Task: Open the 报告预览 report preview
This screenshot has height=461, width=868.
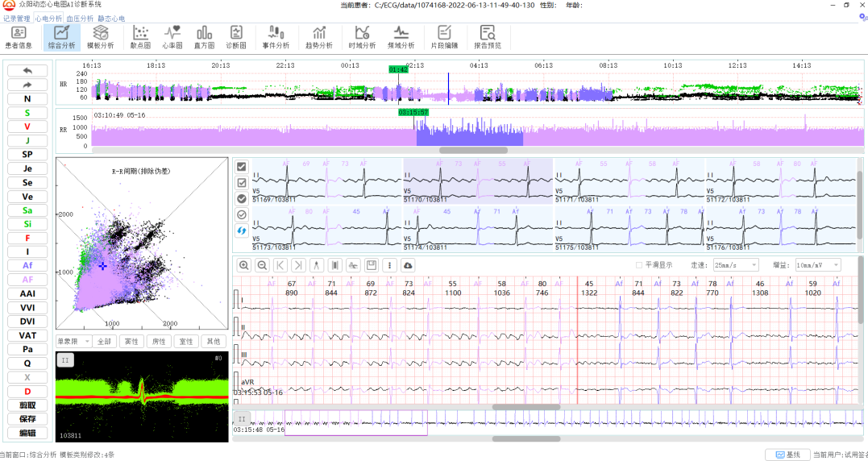Action: (x=487, y=37)
